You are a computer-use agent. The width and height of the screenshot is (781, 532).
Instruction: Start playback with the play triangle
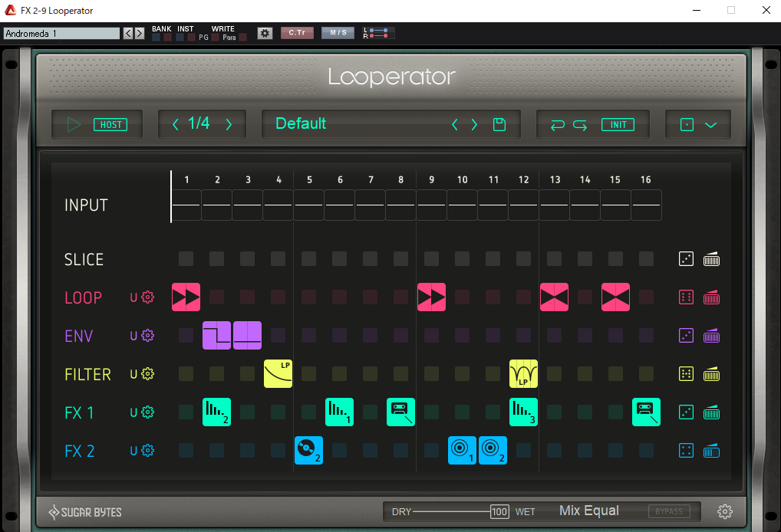click(74, 124)
